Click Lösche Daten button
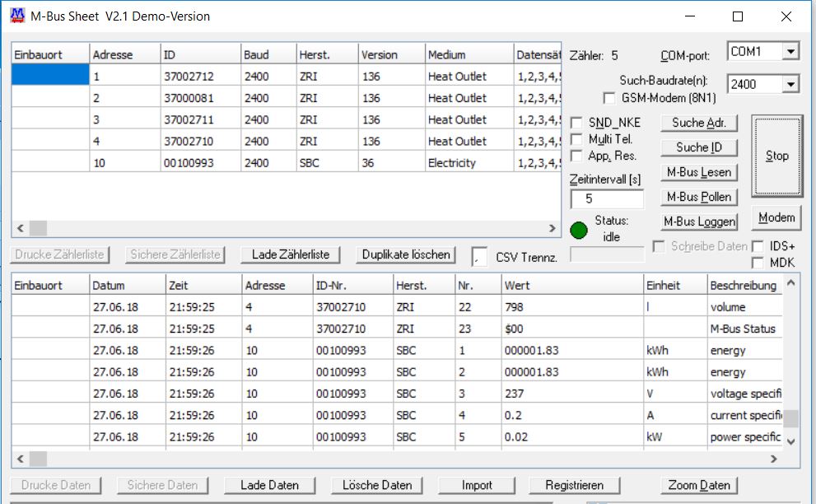The width and height of the screenshot is (816, 504). (x=377, y=485)
